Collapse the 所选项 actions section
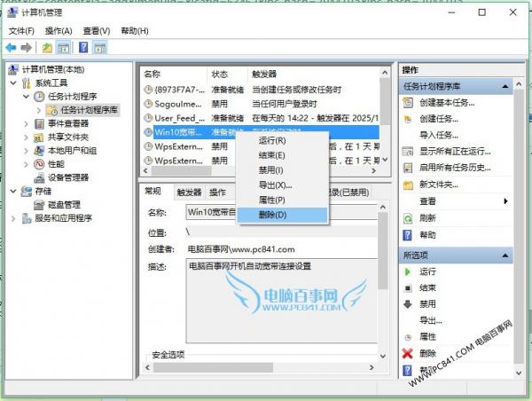 [505, 256]
